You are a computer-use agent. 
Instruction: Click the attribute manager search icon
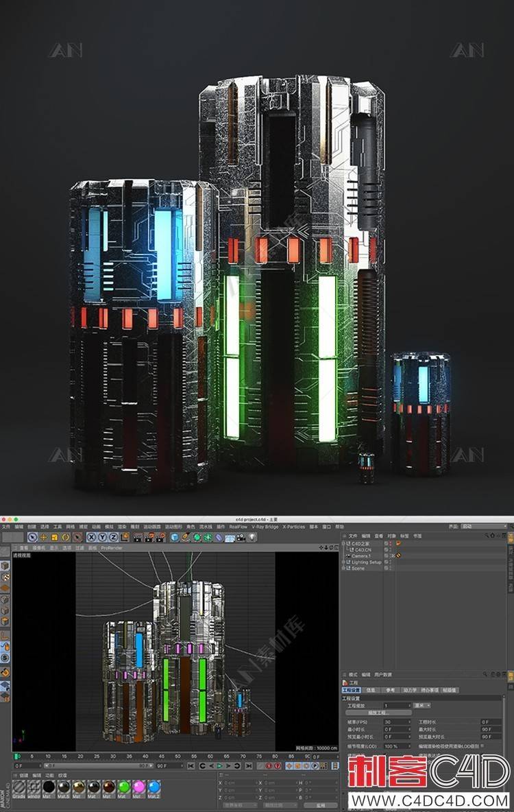click(485, 674)
